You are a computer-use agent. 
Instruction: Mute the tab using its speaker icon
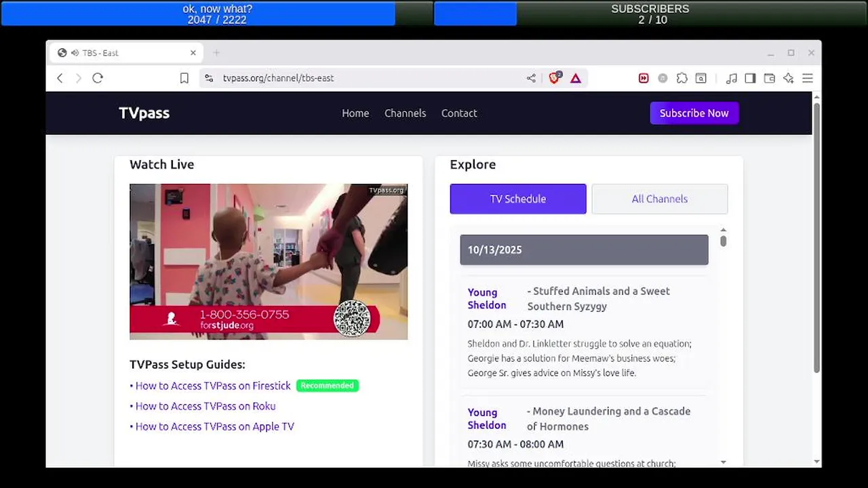pos(74,53)
